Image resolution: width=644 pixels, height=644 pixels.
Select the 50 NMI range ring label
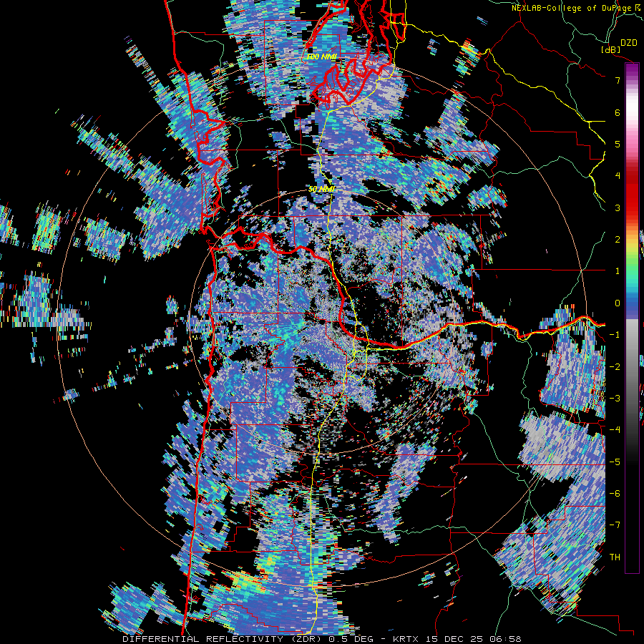[x=321, y=190]
